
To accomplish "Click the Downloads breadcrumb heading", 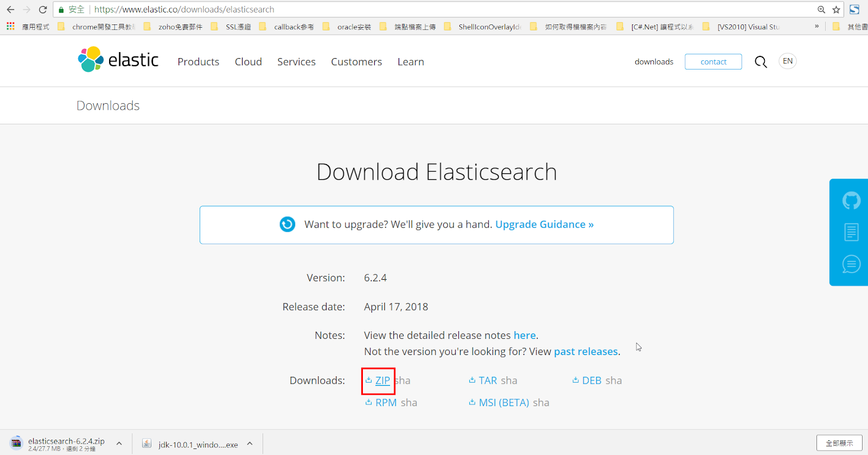I will pyautogui.click(x=108, y=105).
